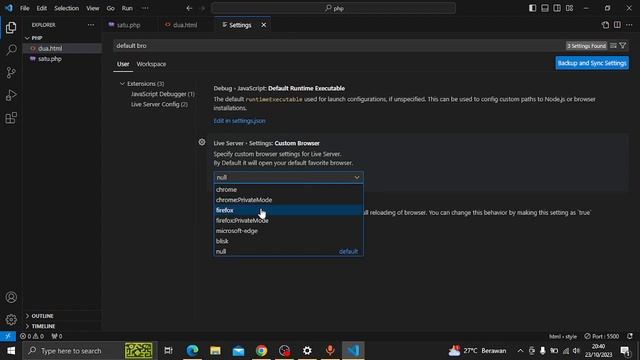The image size is (640, 360).
Task: Split the editor to the right
Action: click(617, 25)
